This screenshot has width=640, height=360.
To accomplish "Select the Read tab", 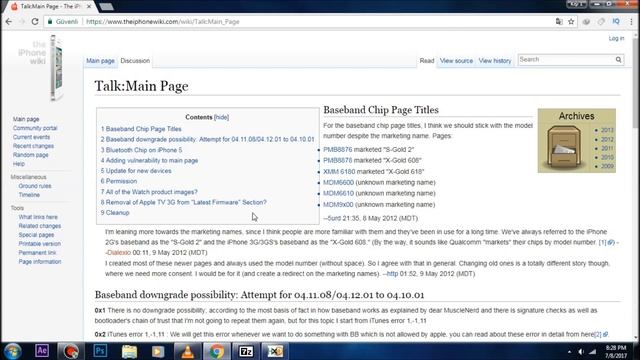I will coord(427,61).
